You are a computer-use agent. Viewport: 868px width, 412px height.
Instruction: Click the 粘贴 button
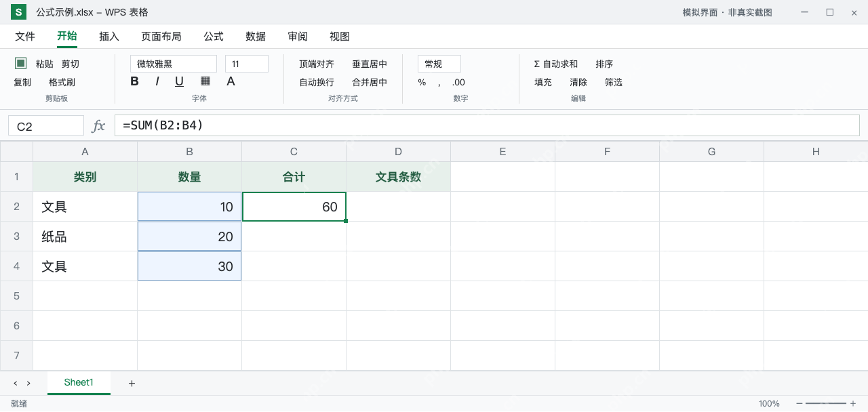(45, 64)
